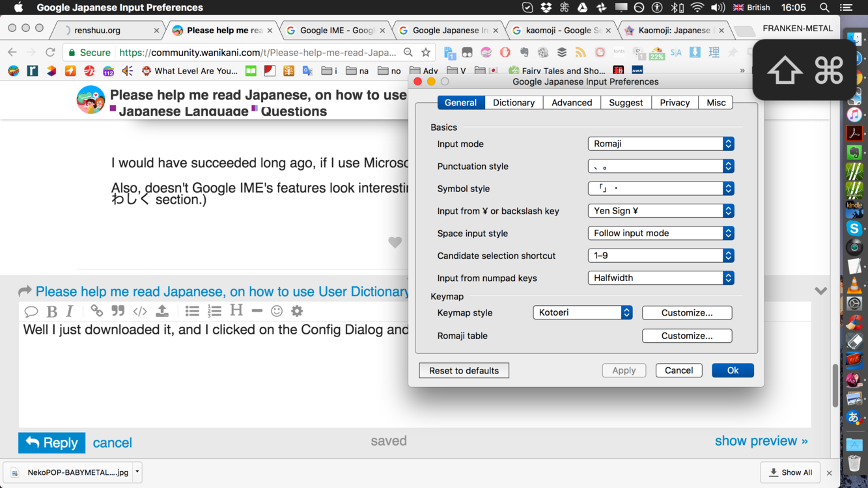Open the British input source menu
The image size is (868, 488).
click(751, 8)
